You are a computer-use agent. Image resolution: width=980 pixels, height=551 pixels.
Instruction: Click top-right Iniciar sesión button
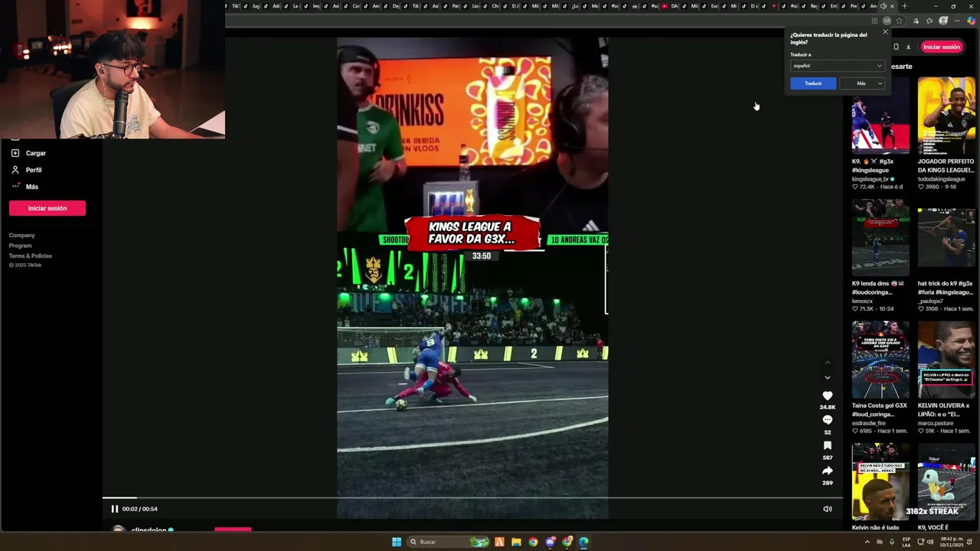pyautogui.click(x=941, y=47)
